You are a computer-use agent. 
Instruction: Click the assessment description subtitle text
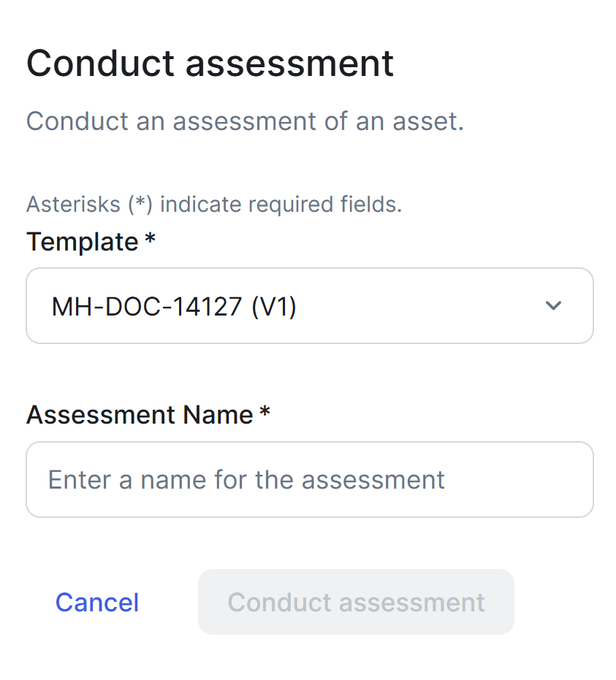pyautogui.click(x=245, y=121)
